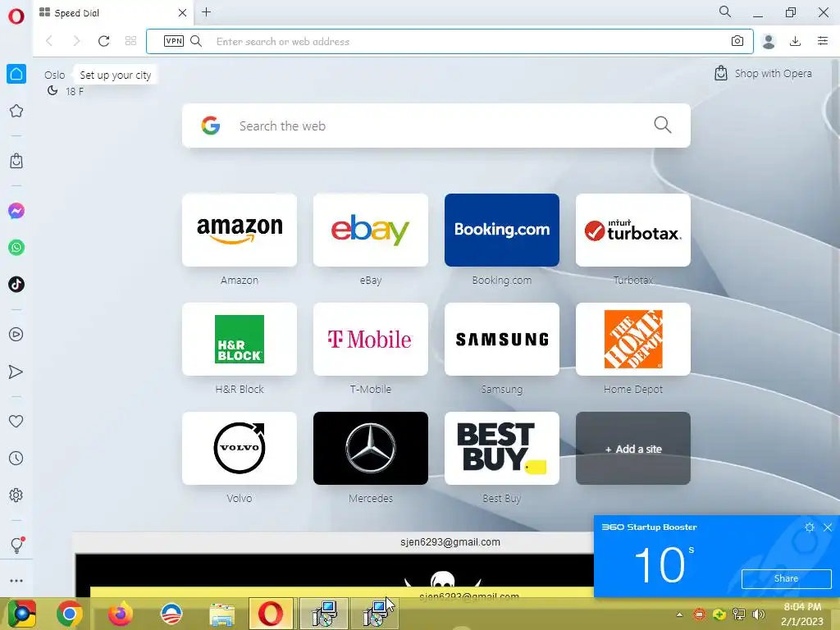Screen dimensions: 840x630
Task: Open the Amazon speed dial tile
Action: click(x=240, y=230)
